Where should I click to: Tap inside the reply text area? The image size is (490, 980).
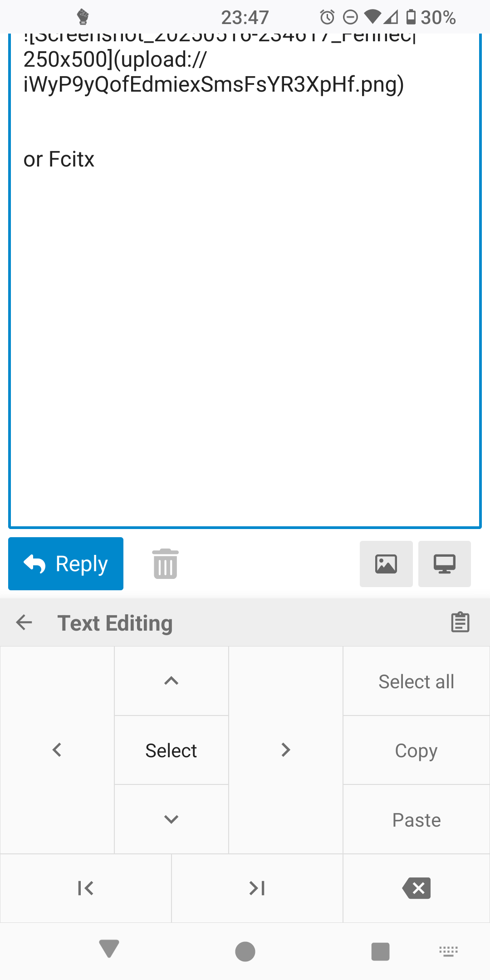(x=245, y=318)
